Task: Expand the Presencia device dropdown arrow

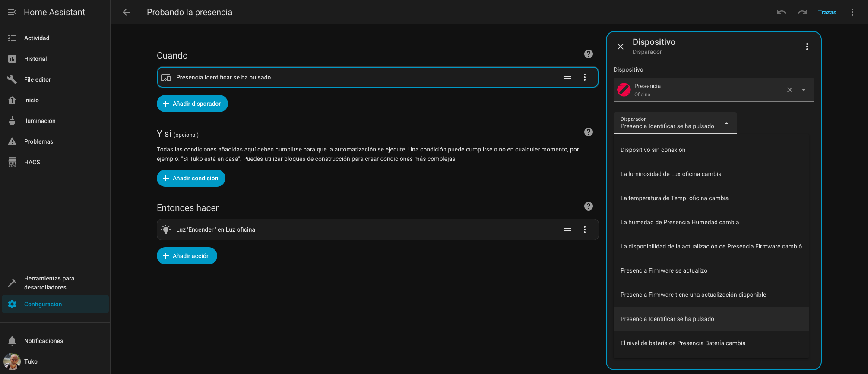Action: (804, 90)
